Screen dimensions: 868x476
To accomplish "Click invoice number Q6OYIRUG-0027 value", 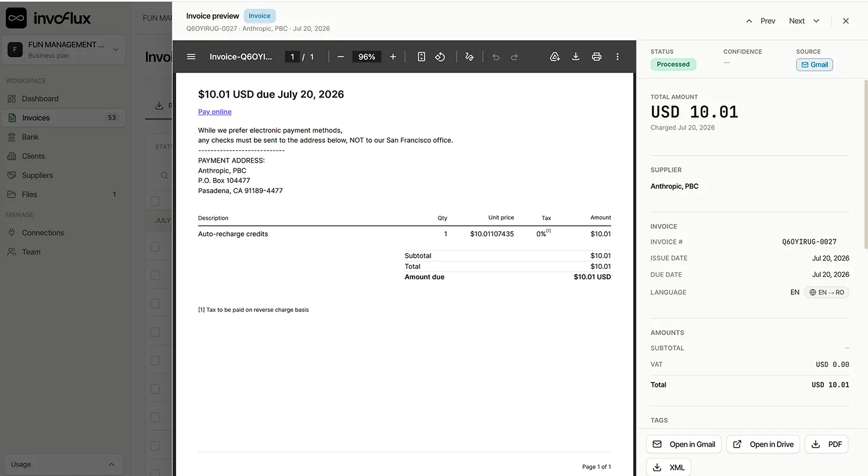I will [x=809, y=242].
